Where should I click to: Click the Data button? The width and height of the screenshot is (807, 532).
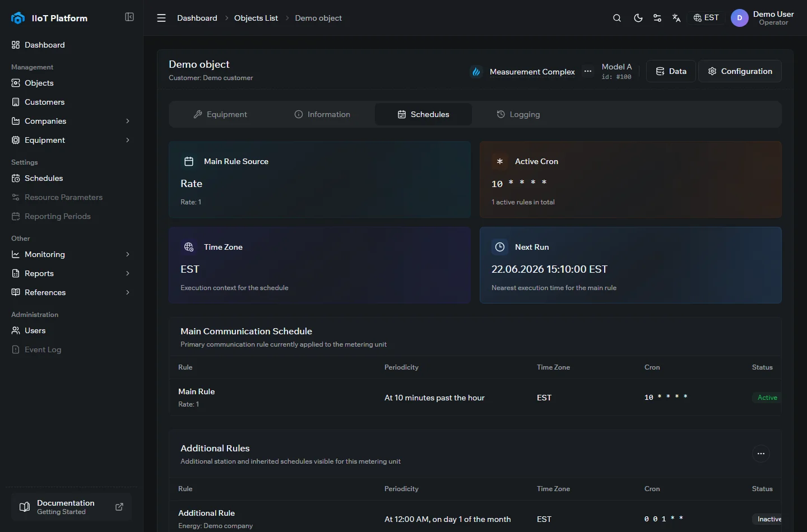[x=671, y=71]
